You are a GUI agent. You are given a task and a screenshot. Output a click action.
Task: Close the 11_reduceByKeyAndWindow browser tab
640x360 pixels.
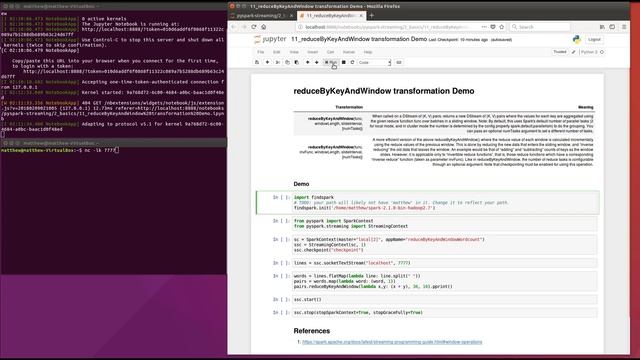click(x=361, y=16)
